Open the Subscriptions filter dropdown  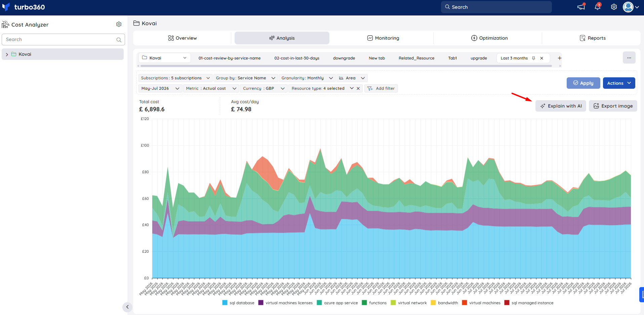175,78
